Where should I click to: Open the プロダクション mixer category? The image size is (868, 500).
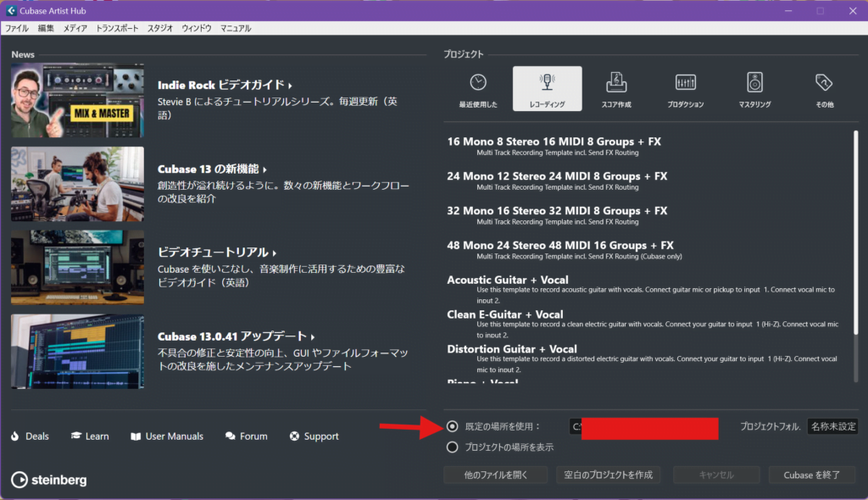click(685, 89)
